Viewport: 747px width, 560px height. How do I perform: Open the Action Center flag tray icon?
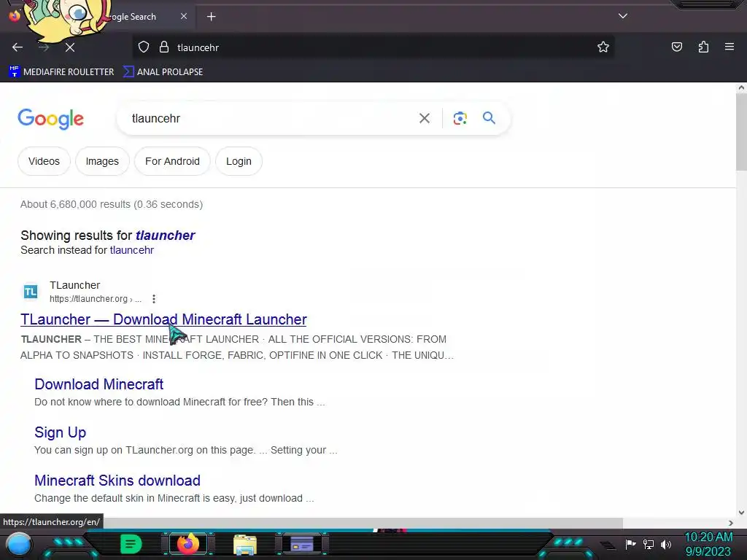[x=631, y=544]
